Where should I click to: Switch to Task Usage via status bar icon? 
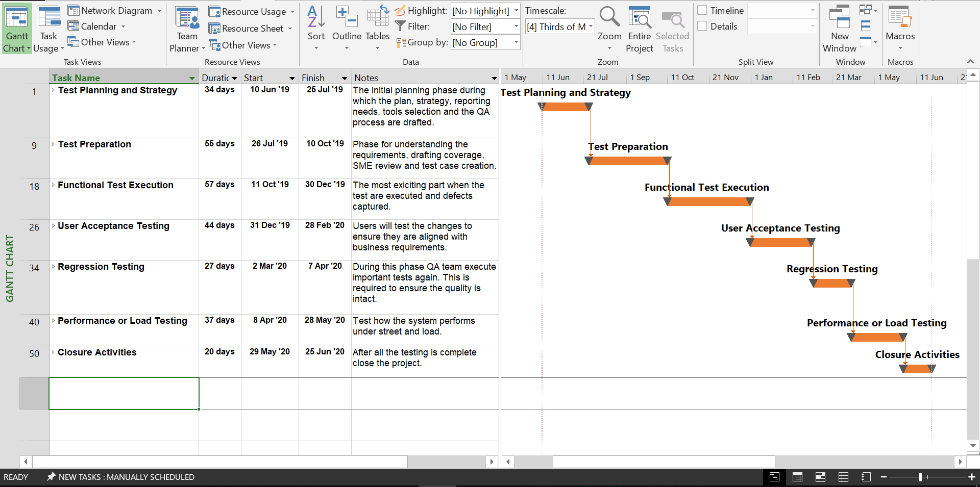[x=797, y=477]
